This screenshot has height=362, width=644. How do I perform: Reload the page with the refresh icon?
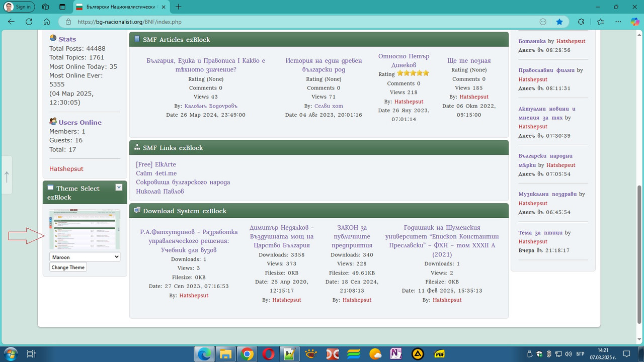click(29, 22)
